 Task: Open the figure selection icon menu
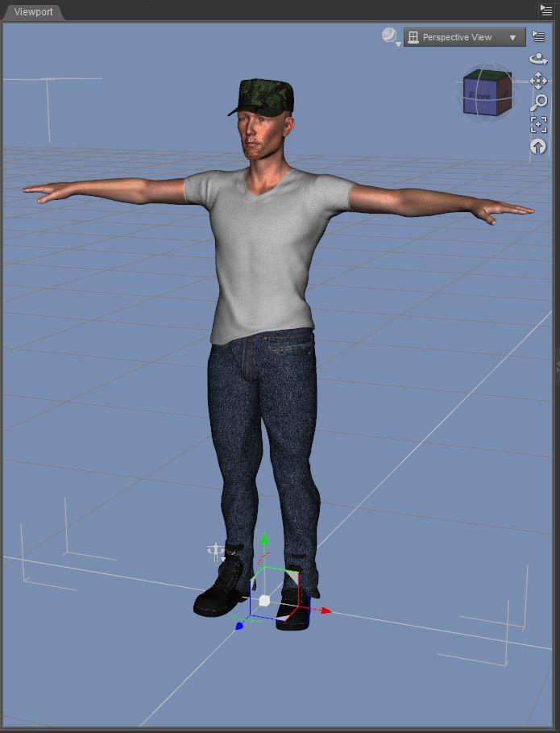tap(216, 552)
